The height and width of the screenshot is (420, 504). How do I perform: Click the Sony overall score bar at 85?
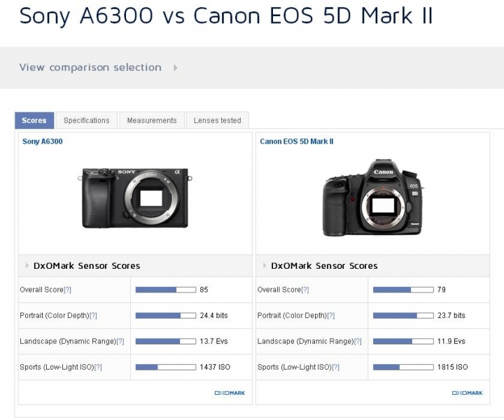(x=165, y=290)
